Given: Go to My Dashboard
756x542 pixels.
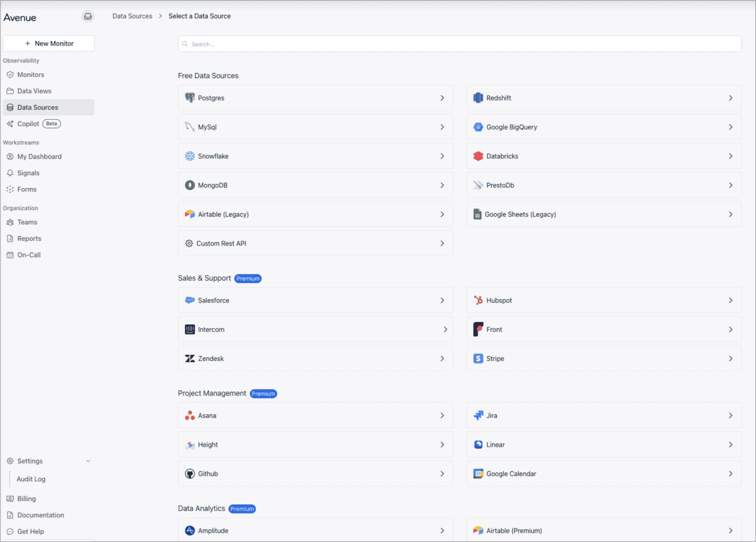Looking at the screenshot, I should click(48, 156).
